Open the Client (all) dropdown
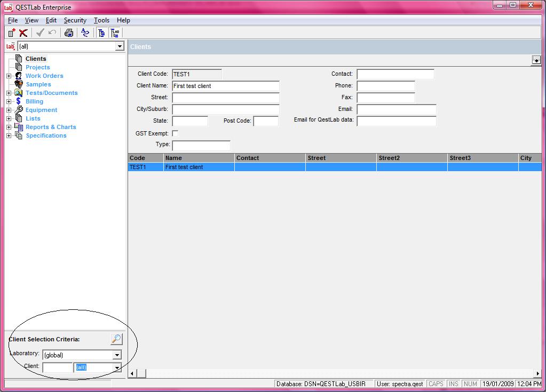 tap(117, 367)
